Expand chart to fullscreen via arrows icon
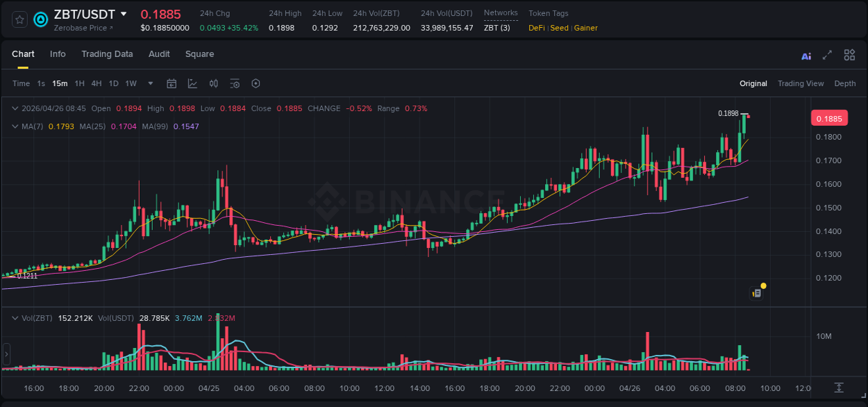This screenshot has height=407, width=868. pos(827,54)
